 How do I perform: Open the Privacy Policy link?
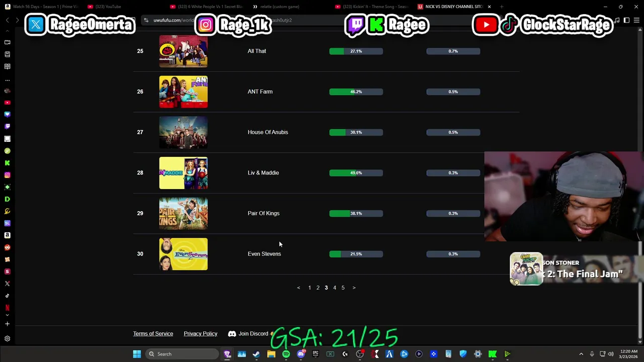pyautogui.click(x=201, y=334)
